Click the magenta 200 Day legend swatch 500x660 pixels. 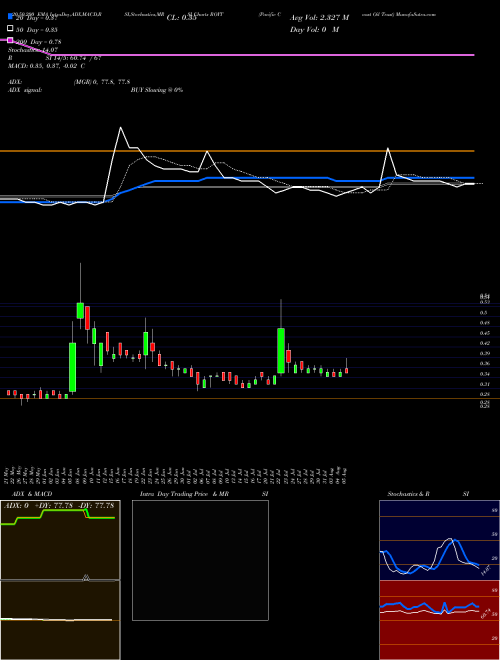pyautogui.click(x=10, y=41)
